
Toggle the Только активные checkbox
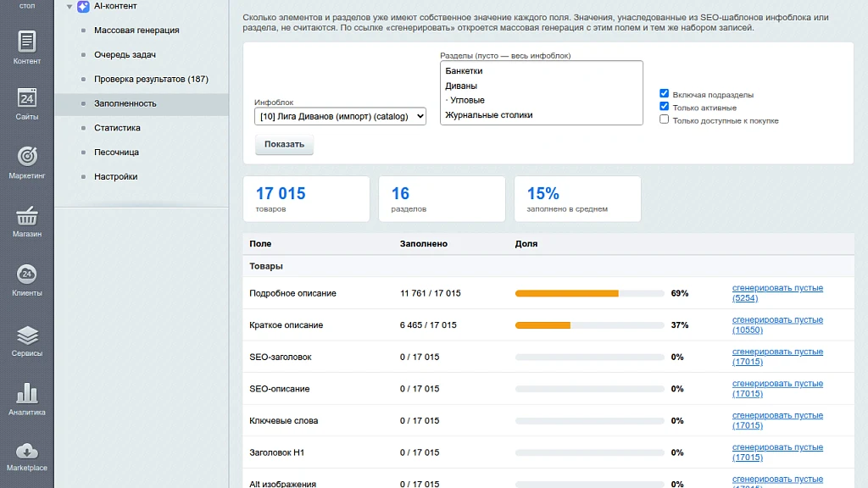[664, 106]
